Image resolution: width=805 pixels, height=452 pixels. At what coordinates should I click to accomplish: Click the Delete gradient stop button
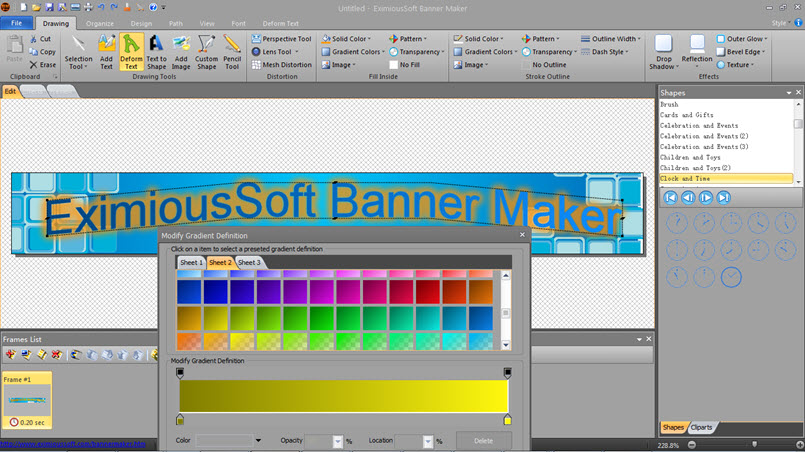[x=484, y=441]
